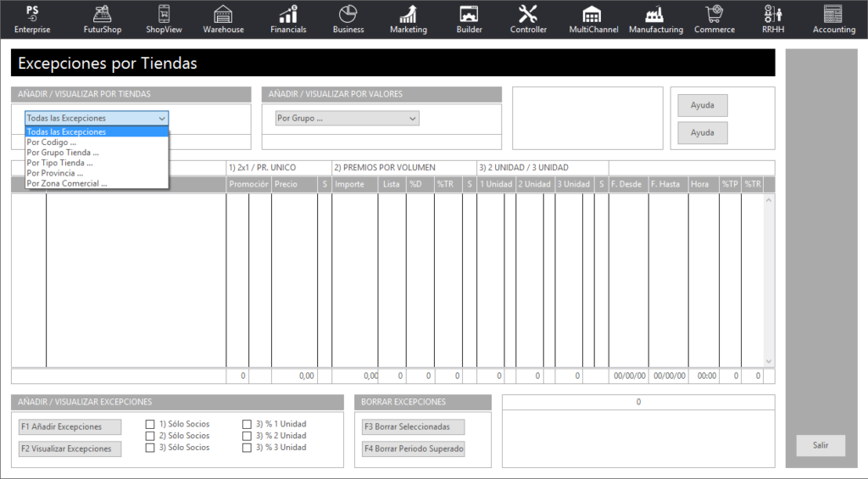Choose Por Codigo ... from the list
Screen dimensions: 868x479
[97, 142]
